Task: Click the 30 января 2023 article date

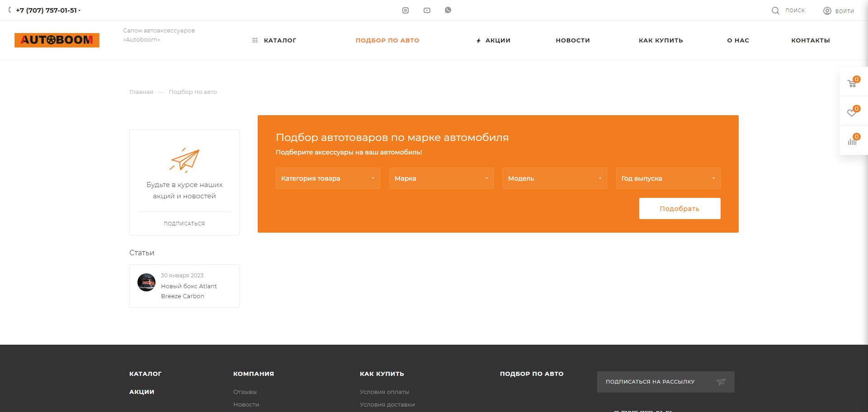Action: pyautogui.click(x=182, y=276)
